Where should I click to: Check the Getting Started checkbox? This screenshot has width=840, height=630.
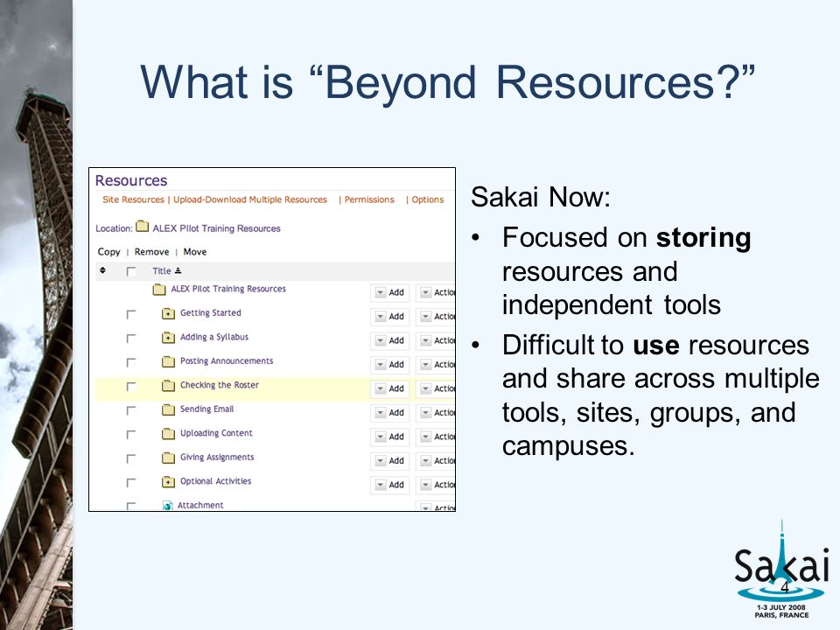tap(130, 314)
